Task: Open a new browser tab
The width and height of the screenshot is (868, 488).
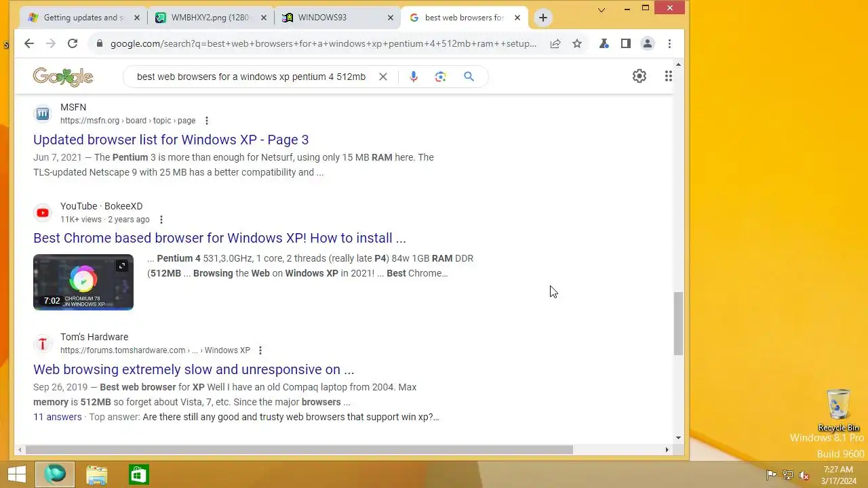Action: 542,18
